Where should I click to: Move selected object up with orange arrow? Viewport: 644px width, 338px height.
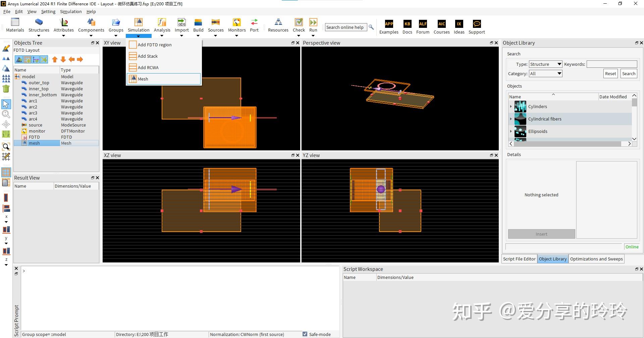click(x=55, y=59)
